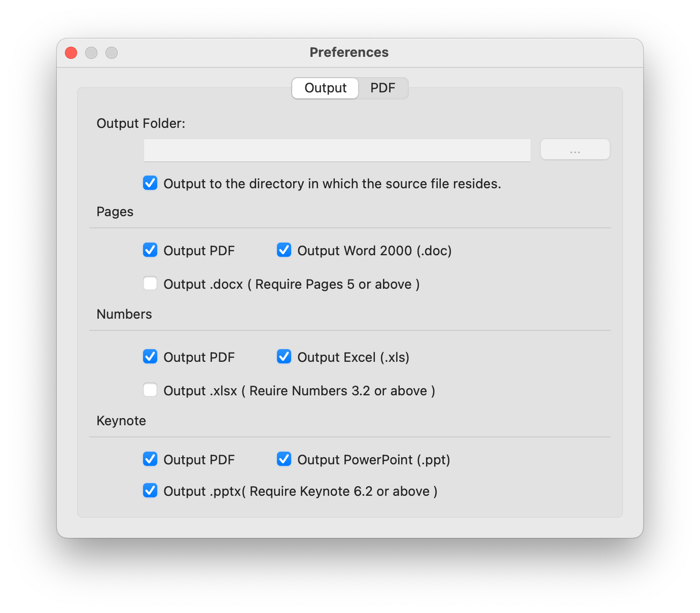Viewport: 700px width, 613px height.
Task: Click the Keynote section header
Action: point(121,421)
